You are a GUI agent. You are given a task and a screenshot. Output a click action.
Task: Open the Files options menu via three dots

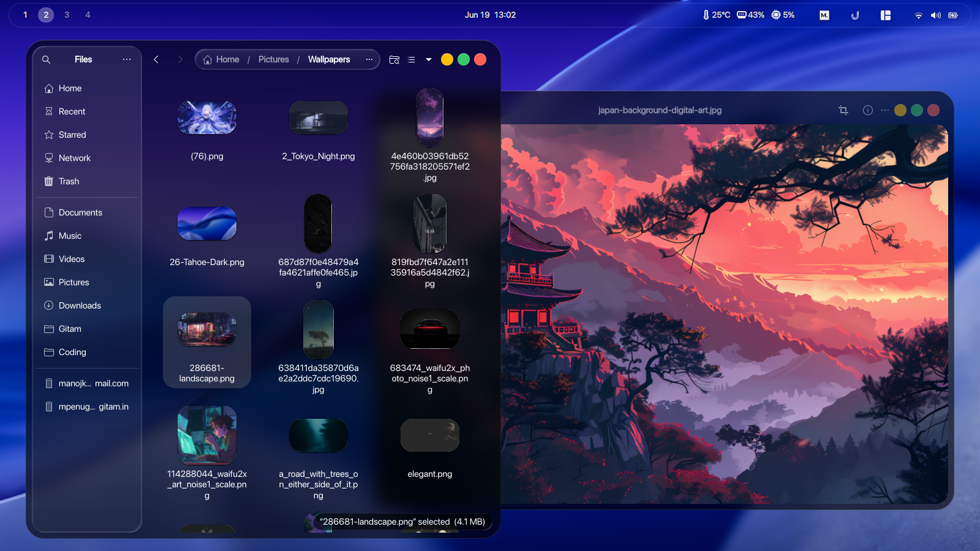point(127,59)
